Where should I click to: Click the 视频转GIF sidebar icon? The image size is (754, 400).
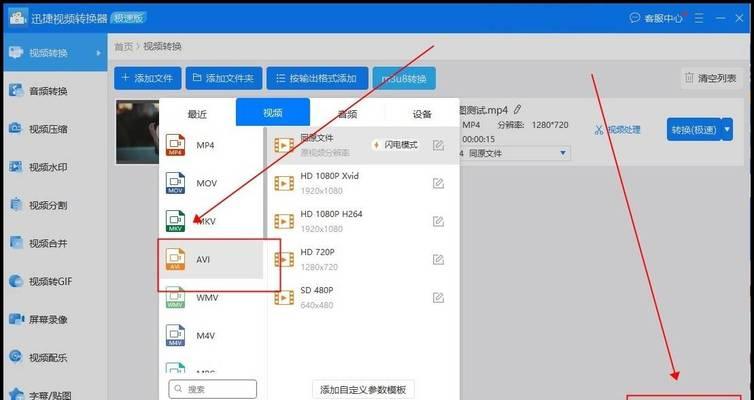pyautogui.click(x=16, y=281)
